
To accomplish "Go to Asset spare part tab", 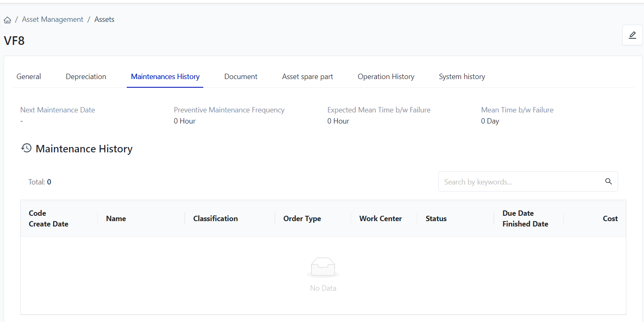I will pos(307,77).
